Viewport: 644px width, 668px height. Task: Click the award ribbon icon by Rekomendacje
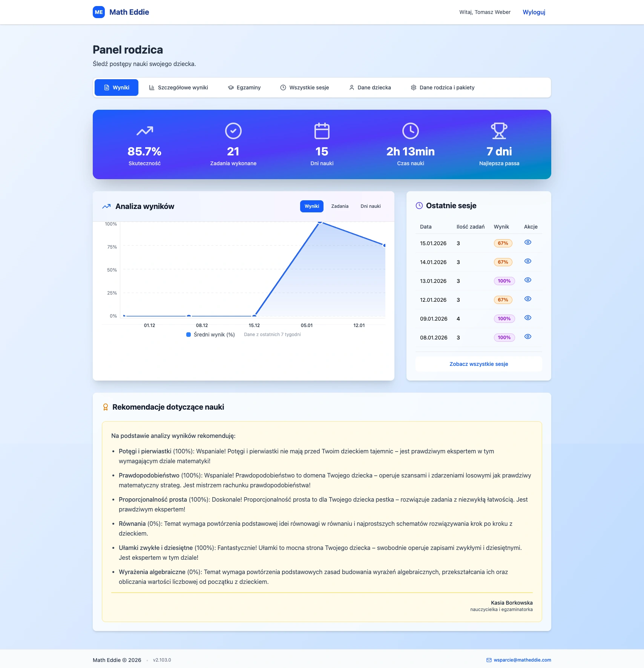click(106, 407)
